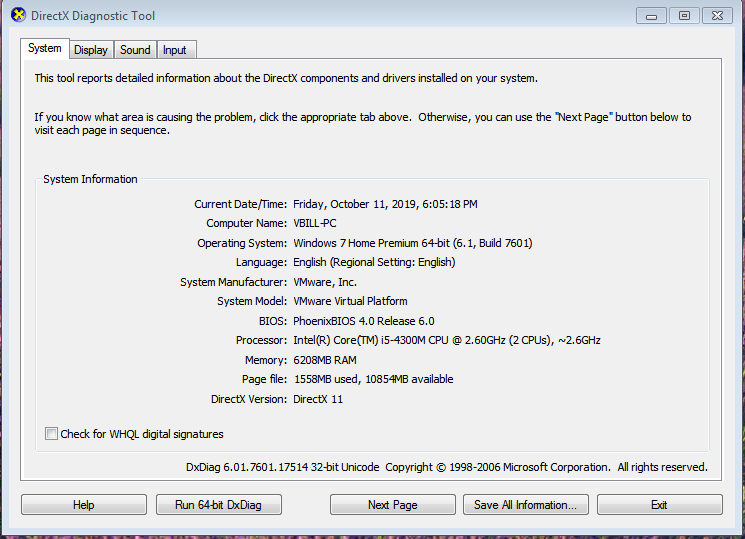This screenshot has width=745, height=539.
Task: Click the 'Current Date/Time:' label
Action: click(240, 204)
